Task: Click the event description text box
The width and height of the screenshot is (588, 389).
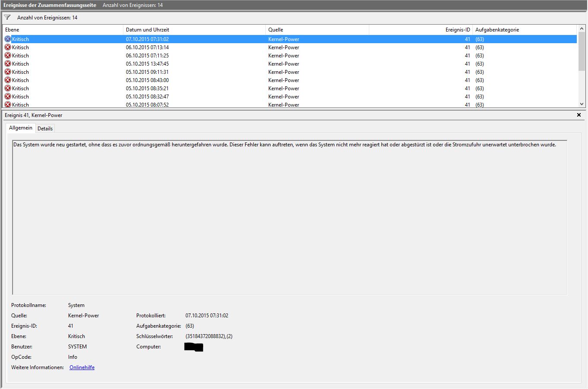Action: click(289, 217)
